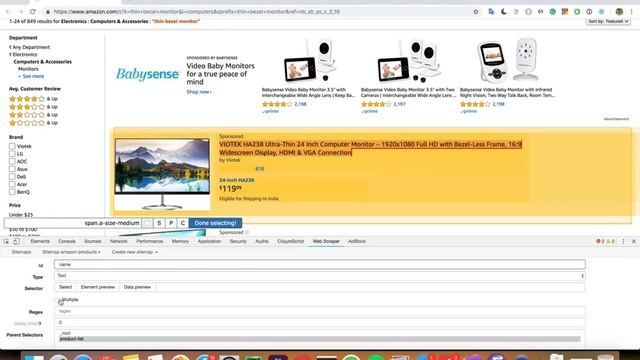640x360 pixels.
Task: Click the Regex input field
Action: tap(320, 311)
